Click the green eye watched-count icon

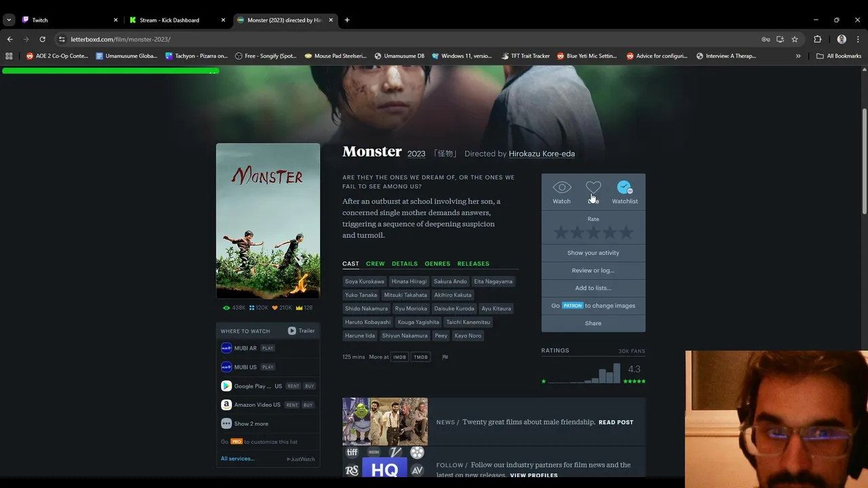click(226, 308)
